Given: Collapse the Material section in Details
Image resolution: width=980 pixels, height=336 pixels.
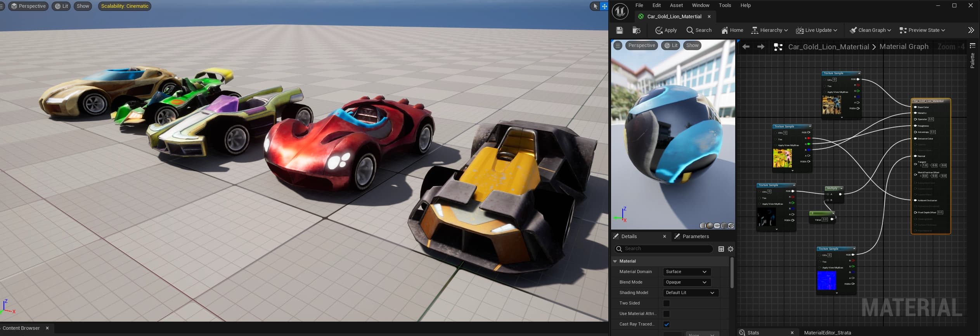Looking at the screenshot, I should click(x=615, y=261).
